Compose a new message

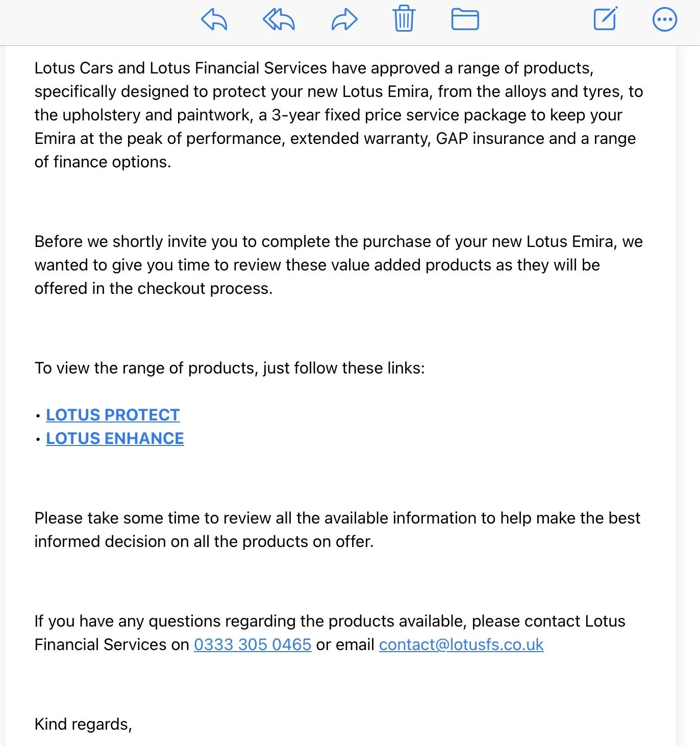(x=606, y=19)
